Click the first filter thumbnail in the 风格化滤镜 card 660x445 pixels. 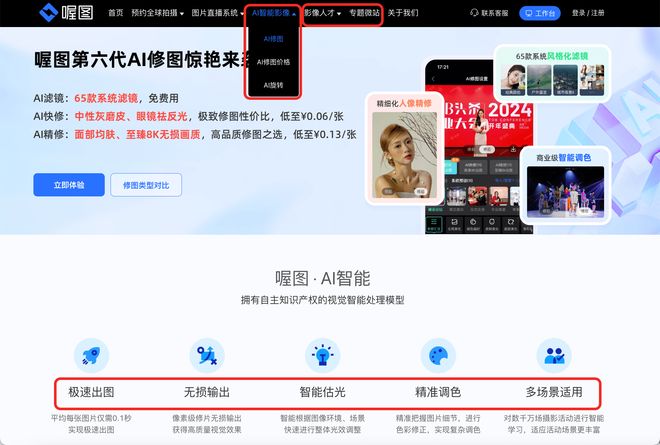[513, 80]
